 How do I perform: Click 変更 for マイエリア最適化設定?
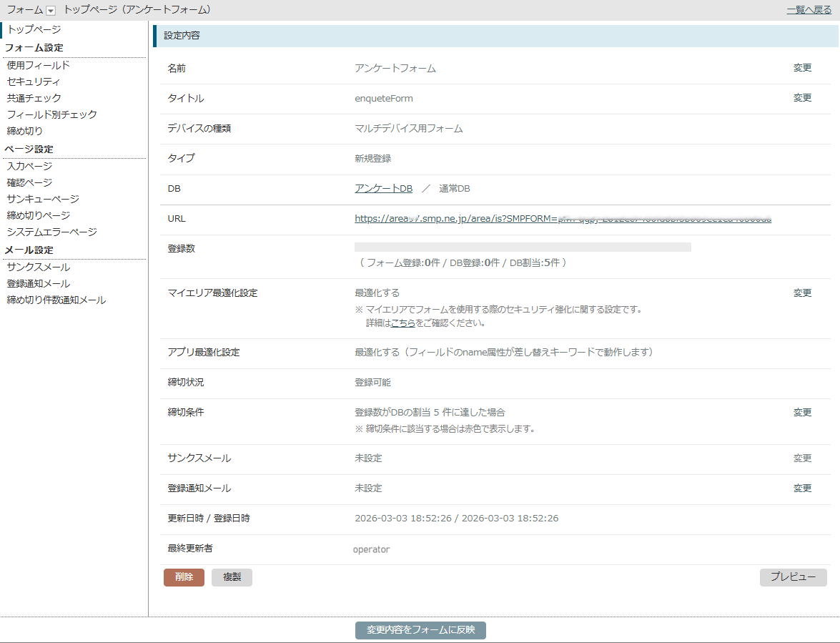tap(802, 293)
